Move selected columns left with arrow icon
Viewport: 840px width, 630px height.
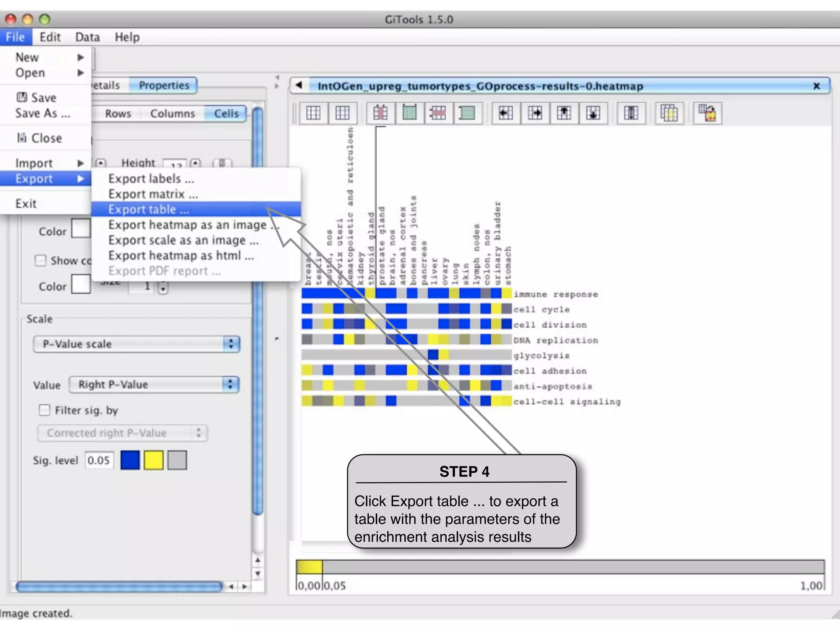pyautogui.click(x=505, y=113)
